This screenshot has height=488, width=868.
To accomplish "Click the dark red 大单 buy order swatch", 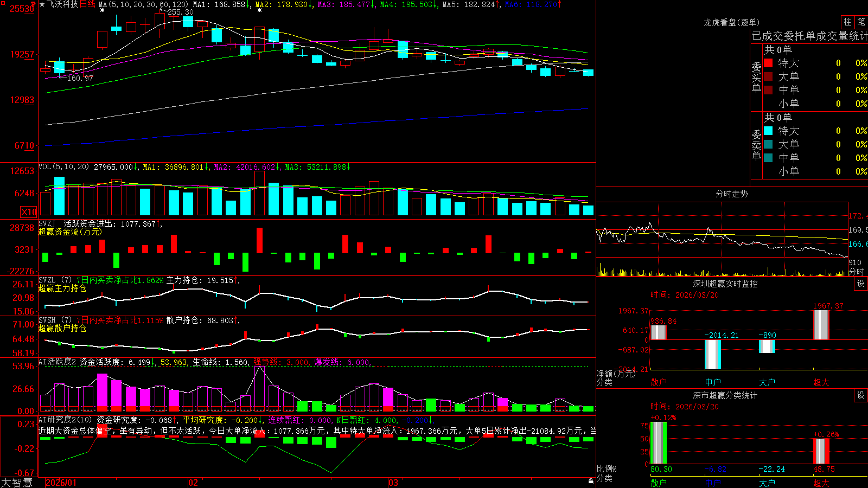I will point(768,76).
